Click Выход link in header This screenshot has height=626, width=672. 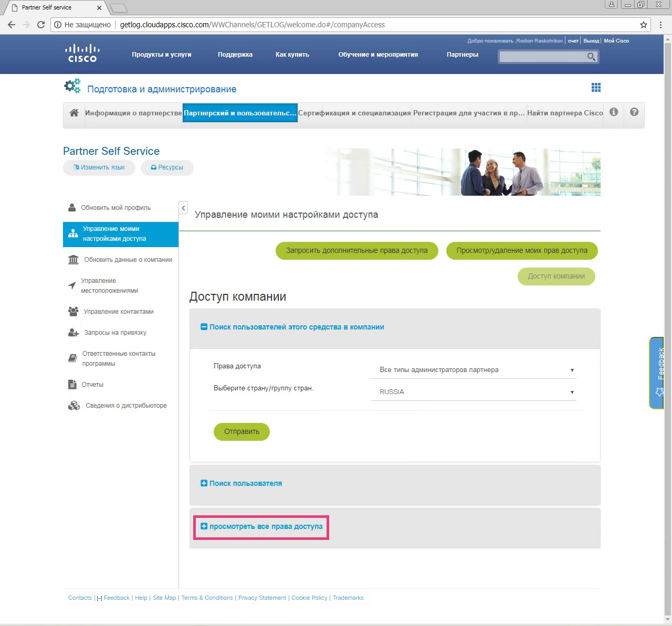(x=591, y=41)
